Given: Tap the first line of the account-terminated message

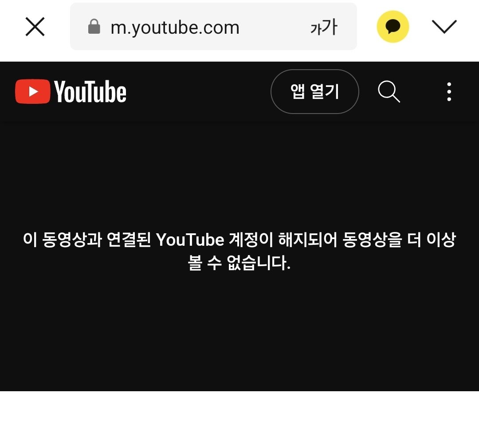Looking at the screenshot, I should [x=239, y=239].
